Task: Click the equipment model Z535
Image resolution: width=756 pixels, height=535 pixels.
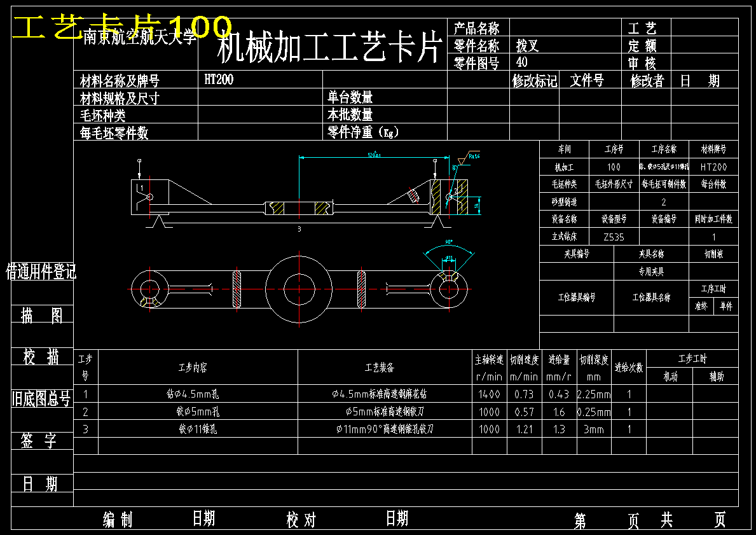Action: pyautogui.click(x=614, y=237)
